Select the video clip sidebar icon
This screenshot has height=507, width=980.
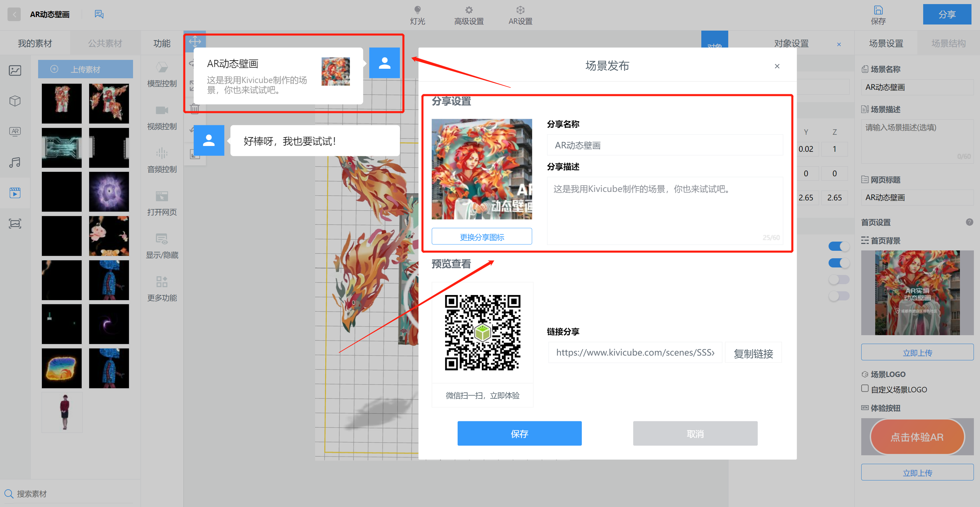coord(15,193)
